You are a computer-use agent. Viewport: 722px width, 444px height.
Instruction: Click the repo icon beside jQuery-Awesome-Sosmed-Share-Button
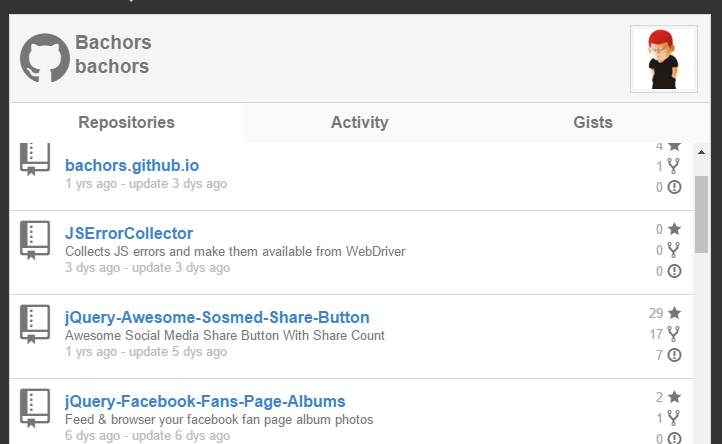pos(35,326)
